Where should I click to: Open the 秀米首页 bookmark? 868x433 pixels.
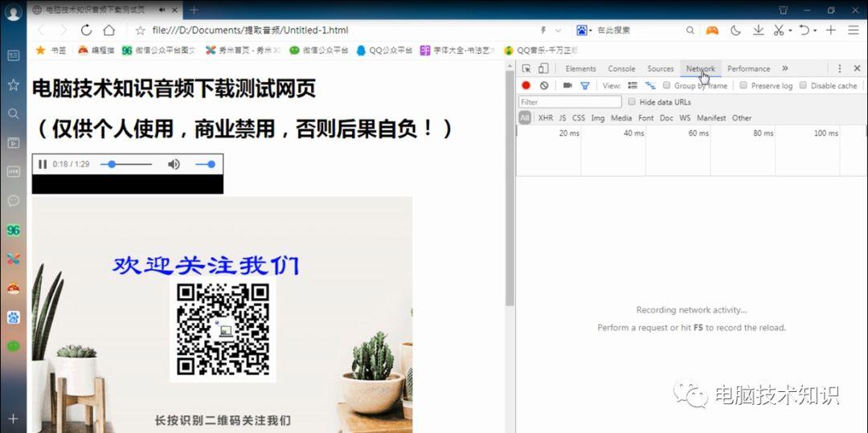tap(243, 51)
